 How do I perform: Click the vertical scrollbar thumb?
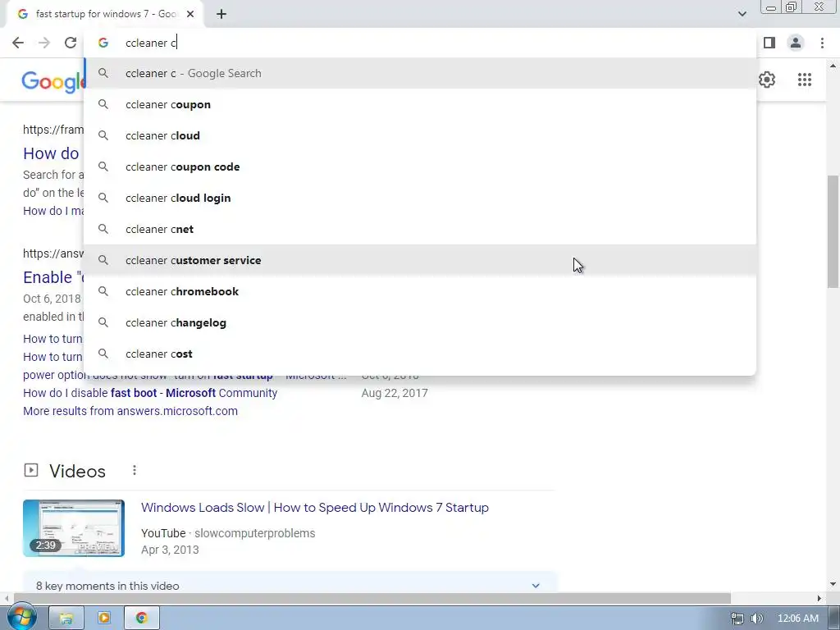833,231
